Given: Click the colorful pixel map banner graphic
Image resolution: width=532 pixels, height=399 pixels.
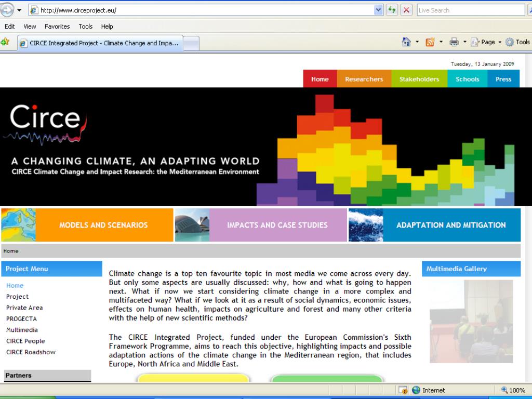Looking at the screenshot, I should click(x=386, y=150).
